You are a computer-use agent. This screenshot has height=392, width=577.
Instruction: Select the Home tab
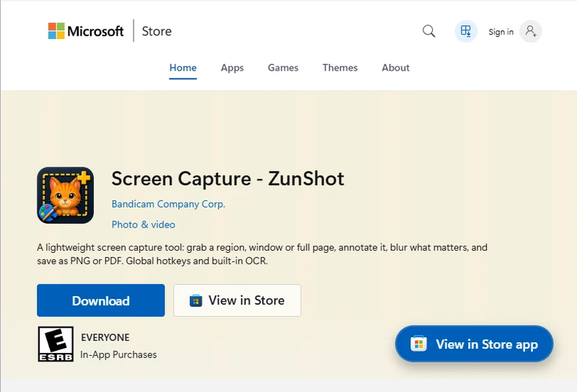coord(183,68)
